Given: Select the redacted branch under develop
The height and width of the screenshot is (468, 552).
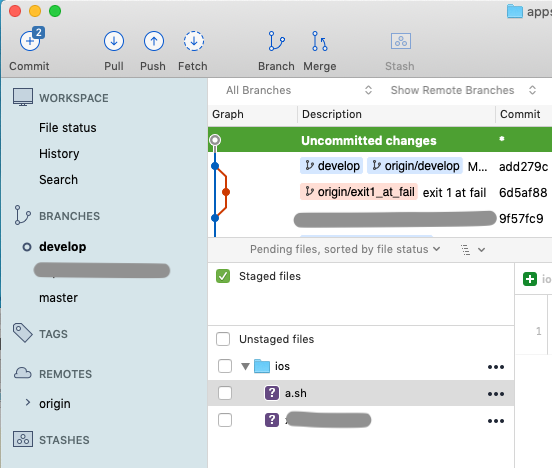Looking at the screenshot, I should point(102,270).
